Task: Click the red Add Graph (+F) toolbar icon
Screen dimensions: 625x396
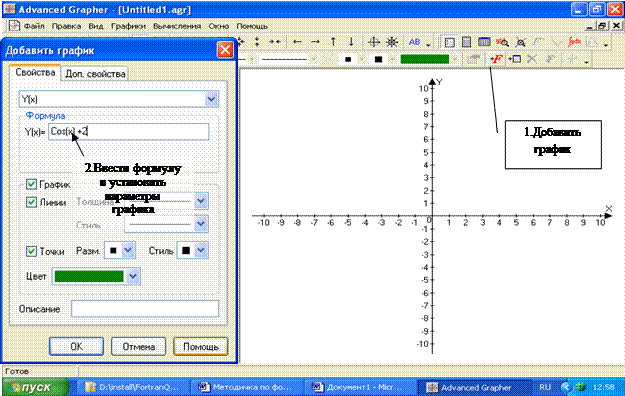Action: 496,59
